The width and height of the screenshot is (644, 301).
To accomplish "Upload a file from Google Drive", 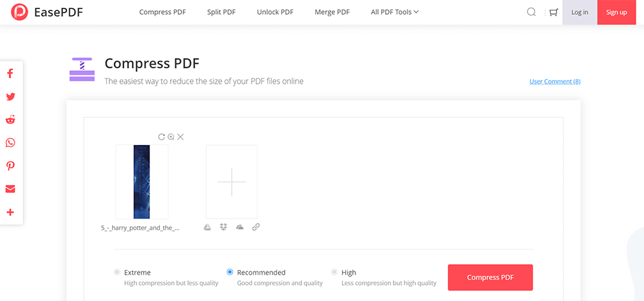I will pos(207,227).
